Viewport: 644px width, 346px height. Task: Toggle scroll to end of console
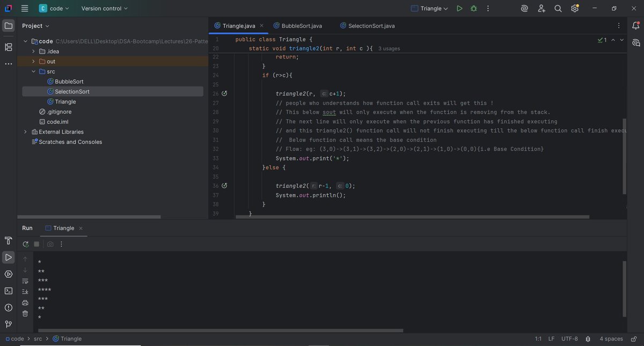point(25,292)
